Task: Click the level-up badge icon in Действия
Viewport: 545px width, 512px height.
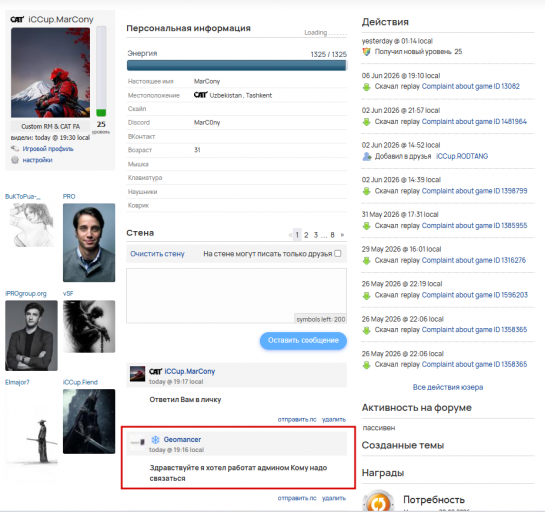Action: pos(366,52)
